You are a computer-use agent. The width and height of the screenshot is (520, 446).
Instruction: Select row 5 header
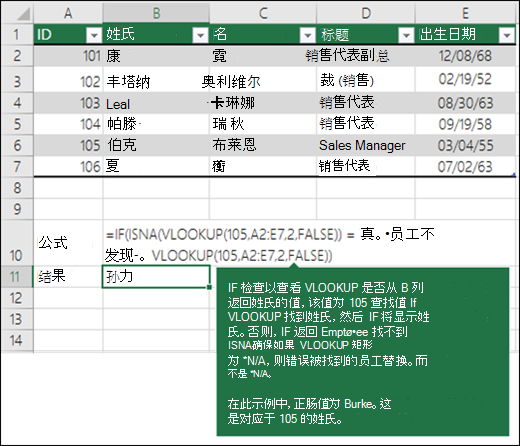click(17, 124)
